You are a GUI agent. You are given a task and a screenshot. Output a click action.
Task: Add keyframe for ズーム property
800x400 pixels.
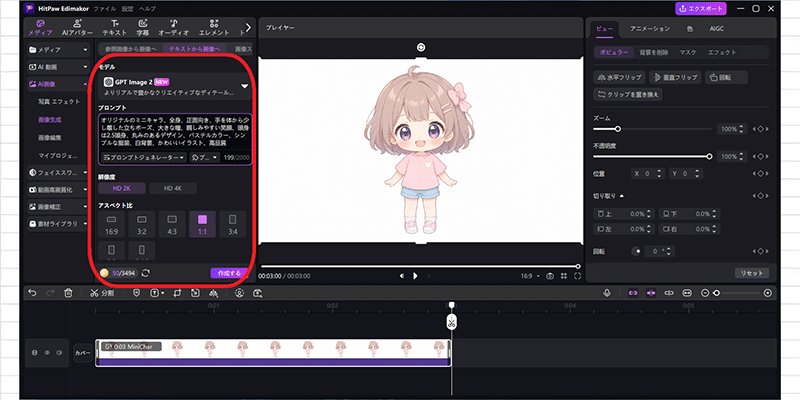pos(760,129)
